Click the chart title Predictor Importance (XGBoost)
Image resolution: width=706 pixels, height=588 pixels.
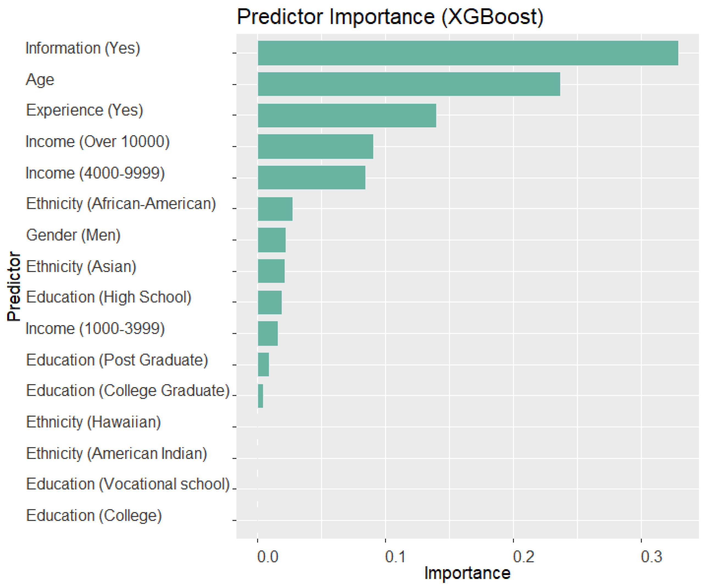(390, 17)
